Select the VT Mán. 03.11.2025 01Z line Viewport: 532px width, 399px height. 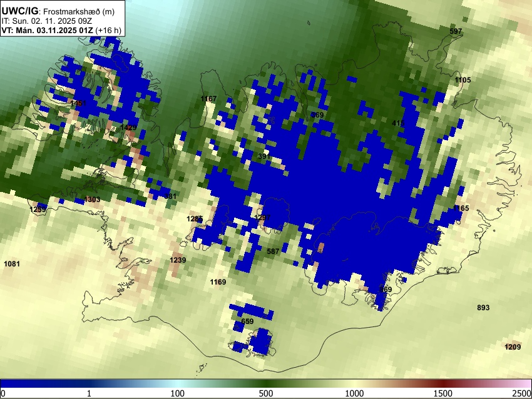point(61,30)
